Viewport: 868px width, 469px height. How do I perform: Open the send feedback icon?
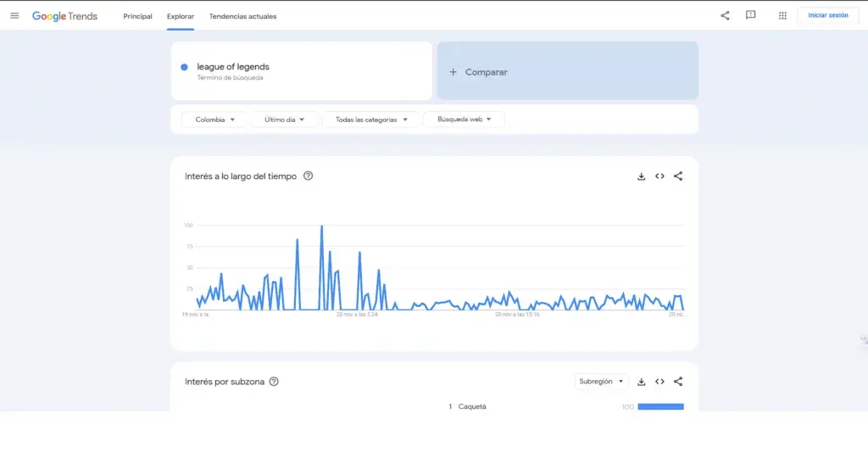point(751,15)
